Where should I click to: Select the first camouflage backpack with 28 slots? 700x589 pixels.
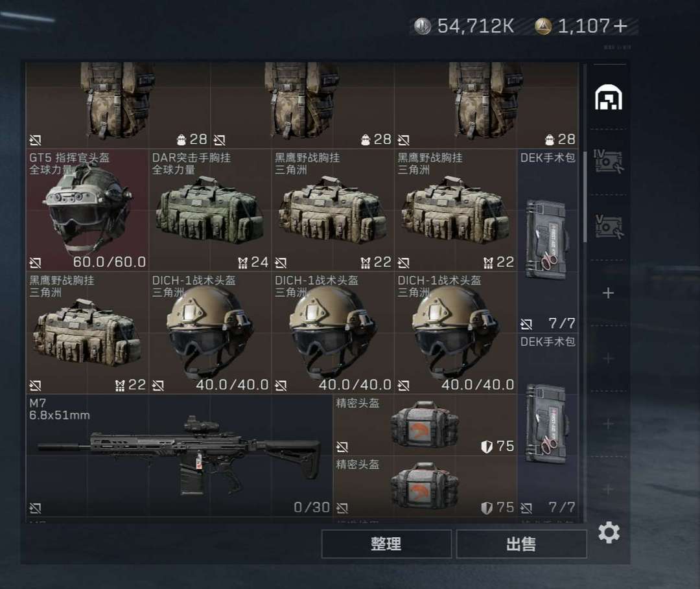(118, 106)
